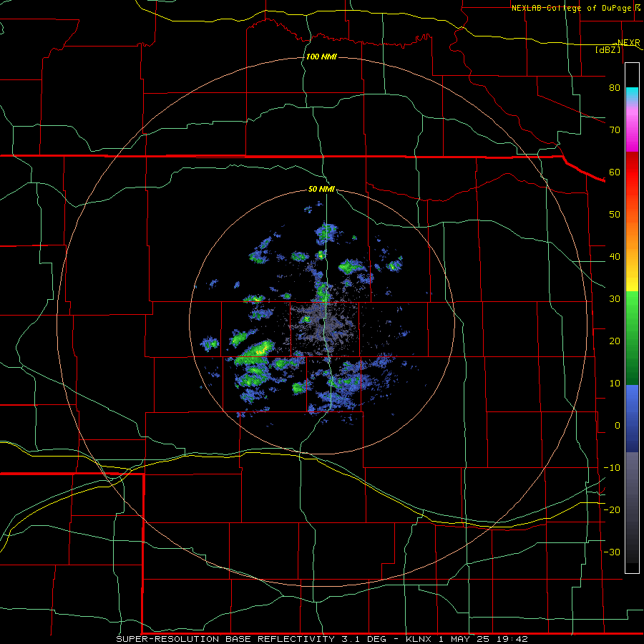Click the 0 value on the dBZ scale
Image resolution: width=644 pixels, height=644 pixels.
tap(618, 426)
